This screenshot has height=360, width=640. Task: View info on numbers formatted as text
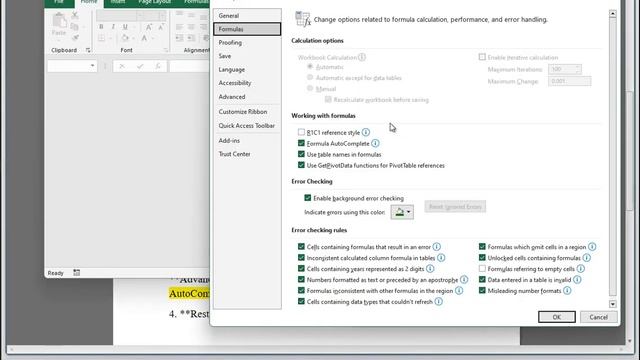464,280
